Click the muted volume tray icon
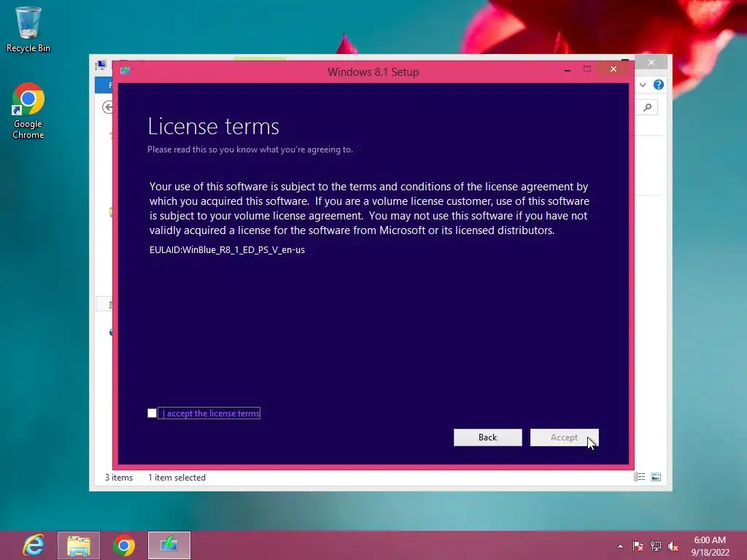The image size is (747, 560). [x=673, y=546]
